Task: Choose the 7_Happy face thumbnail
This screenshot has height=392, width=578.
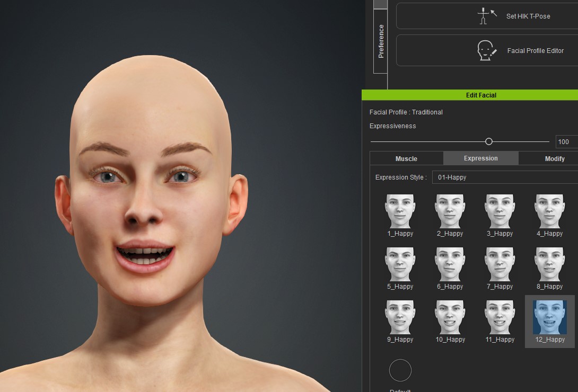Action: click(500, 264)
